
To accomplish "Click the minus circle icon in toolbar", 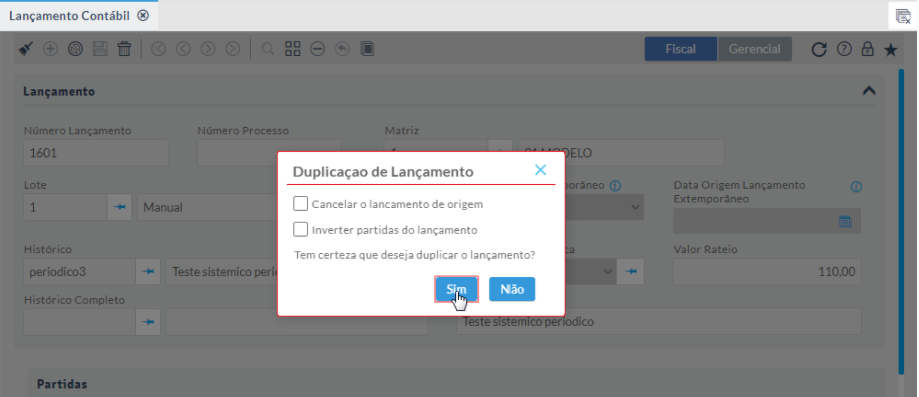I will [x=318, y=49].
